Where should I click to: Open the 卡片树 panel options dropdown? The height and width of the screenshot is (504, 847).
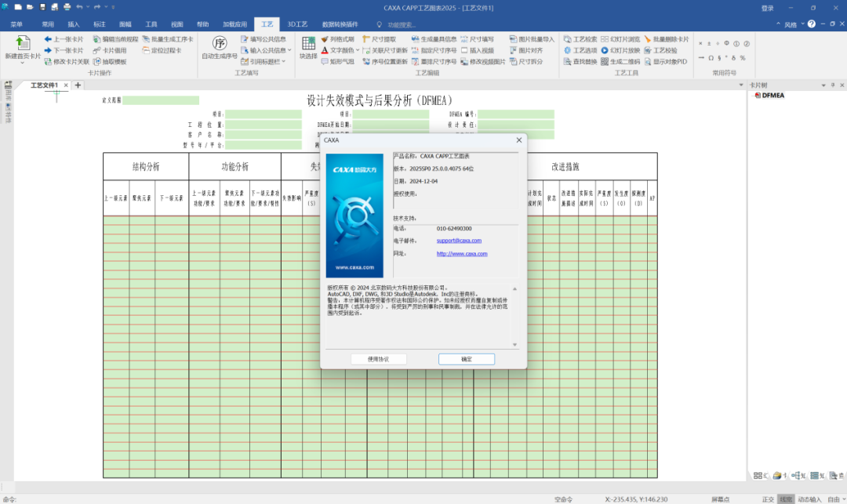(x=823, y=85)
